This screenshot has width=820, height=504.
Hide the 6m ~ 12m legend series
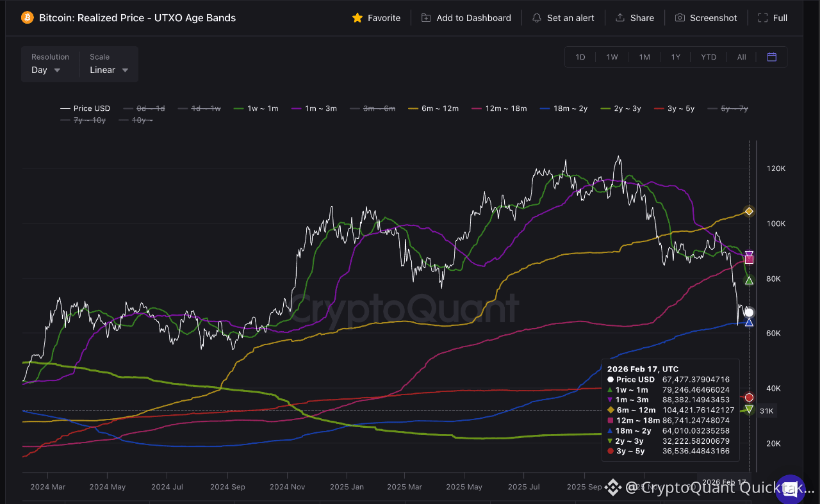click(434, 109)
